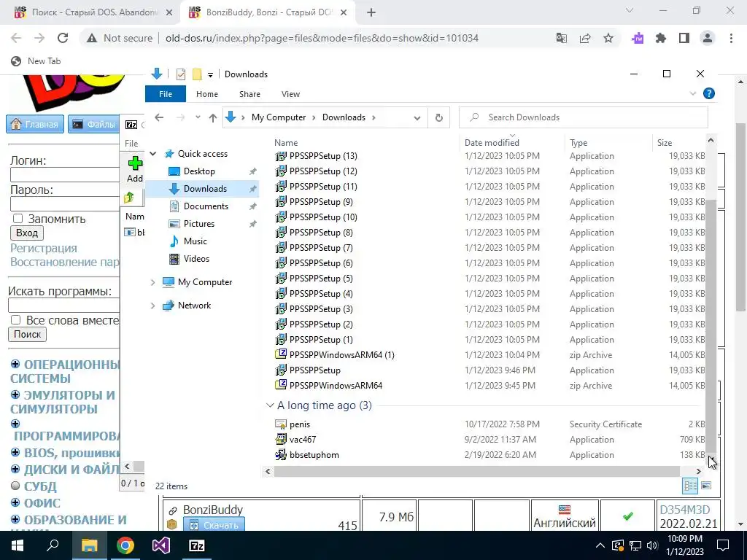Collapse Quick access tree node

pos(153,154)
